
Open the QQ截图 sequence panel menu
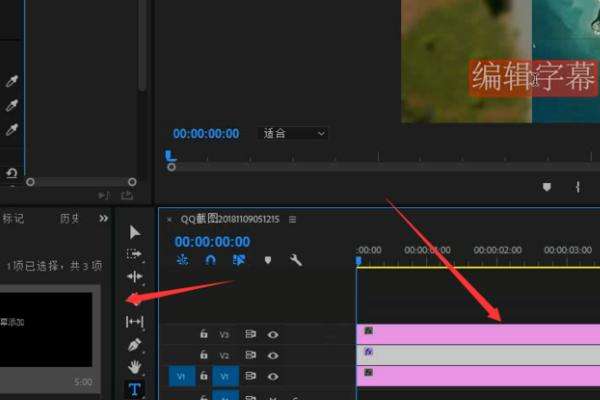coord(292,219)
